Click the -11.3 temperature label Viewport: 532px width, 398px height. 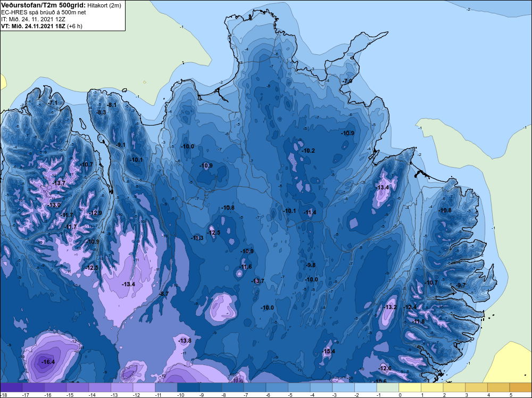click(x=197, y=238)
